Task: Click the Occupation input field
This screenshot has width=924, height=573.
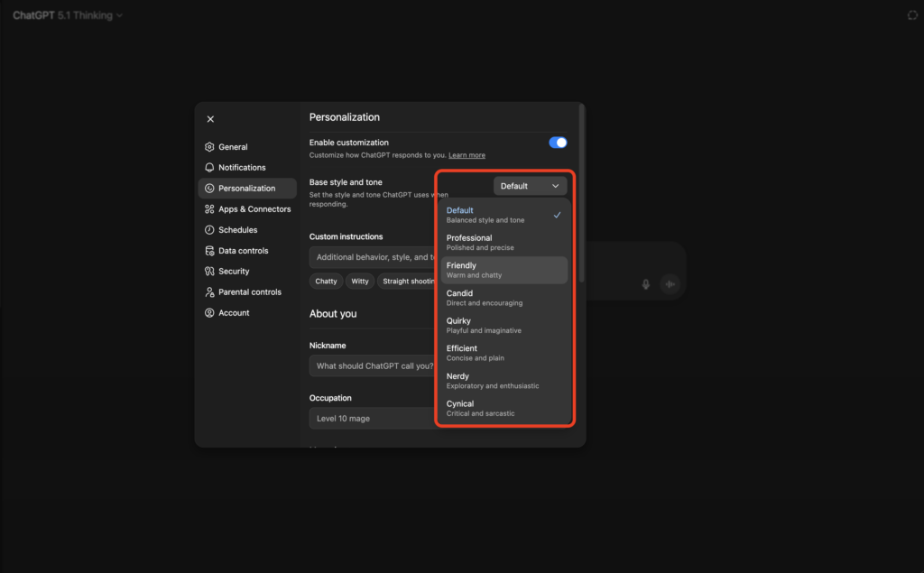Action: pyautogui.click(x=372, y=419)
